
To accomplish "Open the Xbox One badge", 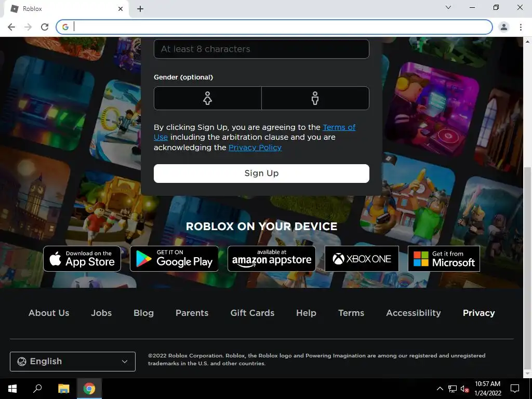I will pos(362,259).
